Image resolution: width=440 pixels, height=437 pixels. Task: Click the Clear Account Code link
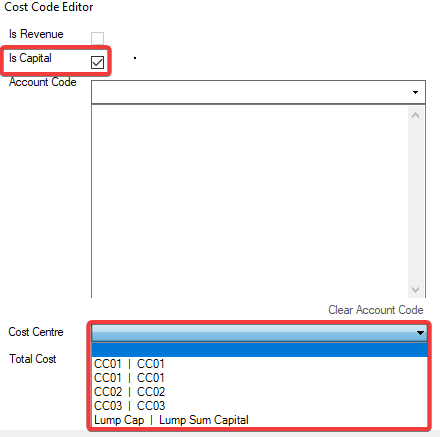point(376,310)
